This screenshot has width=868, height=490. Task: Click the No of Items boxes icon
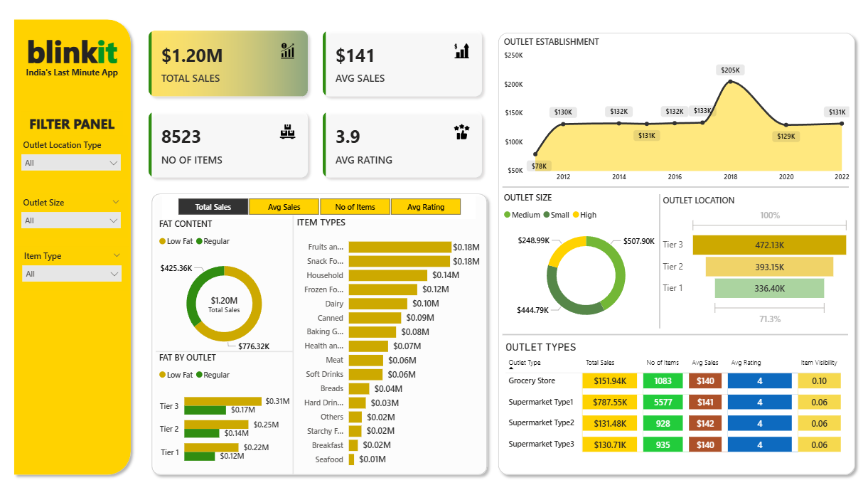[287, 132]
